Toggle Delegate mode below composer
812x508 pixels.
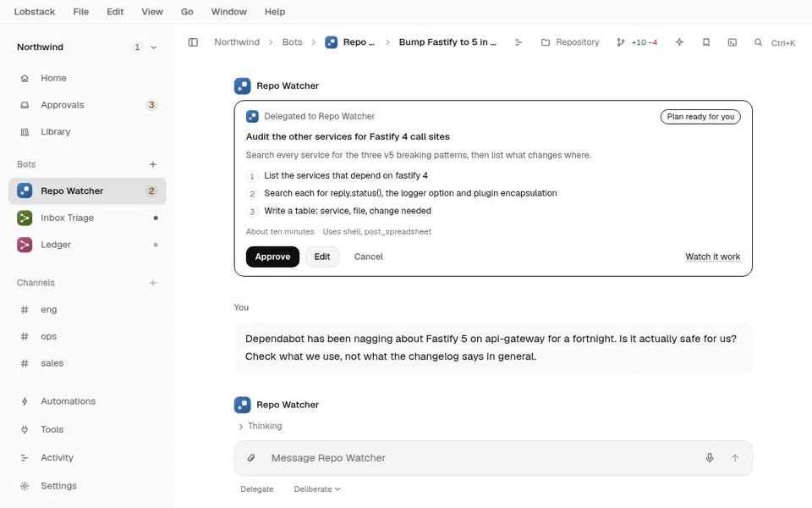[x=257, y=489]
